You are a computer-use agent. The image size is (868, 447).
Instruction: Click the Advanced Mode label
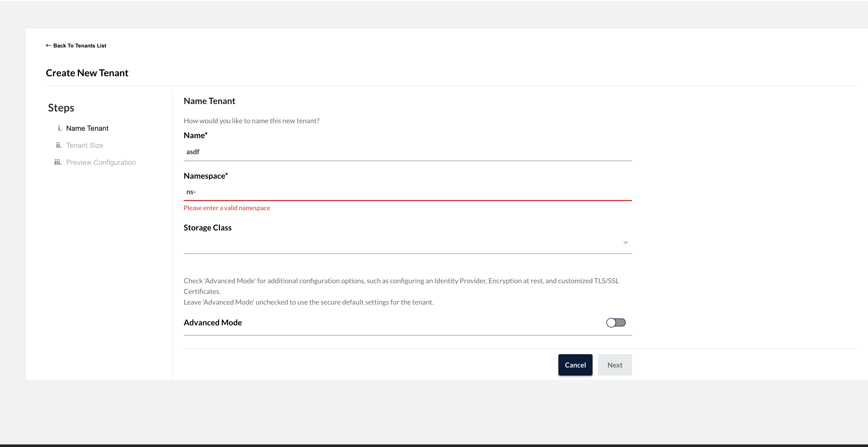(x=213, y=322)
